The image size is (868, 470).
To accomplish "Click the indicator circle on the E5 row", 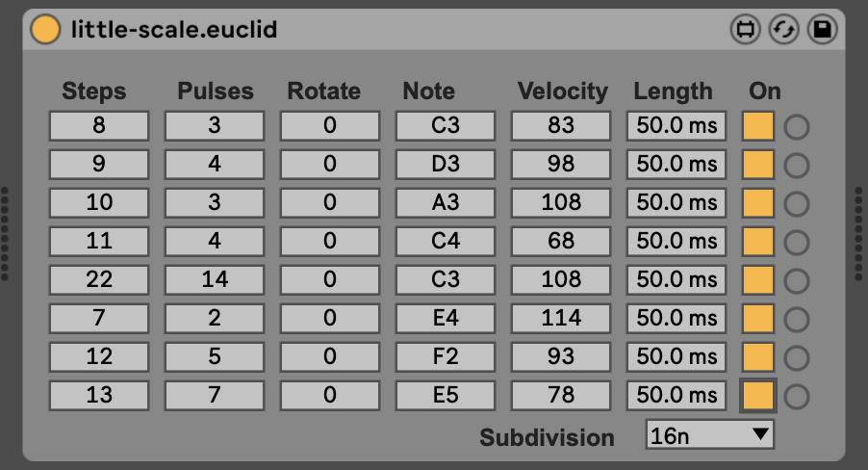I will [797, 396].
